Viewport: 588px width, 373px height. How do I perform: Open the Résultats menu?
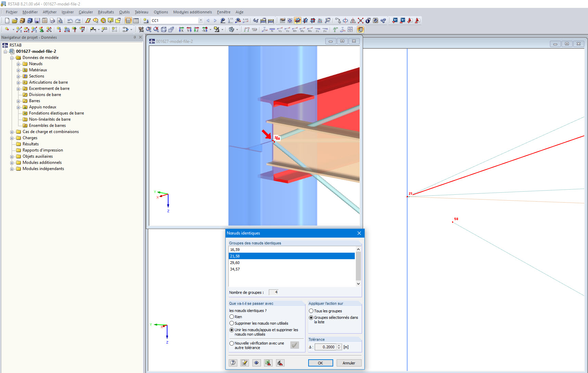coord(106,12)
